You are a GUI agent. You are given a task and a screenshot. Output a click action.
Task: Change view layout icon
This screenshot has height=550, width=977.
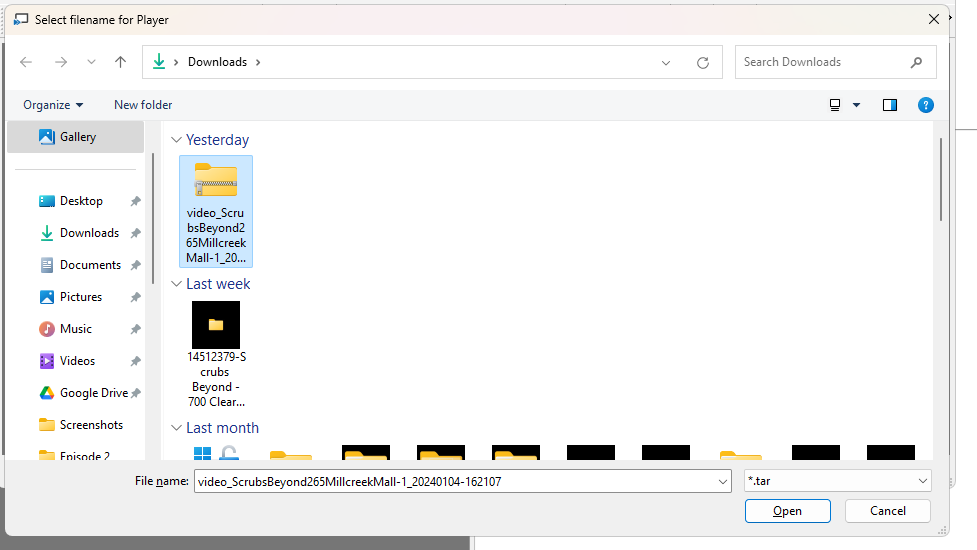[835, 105]
